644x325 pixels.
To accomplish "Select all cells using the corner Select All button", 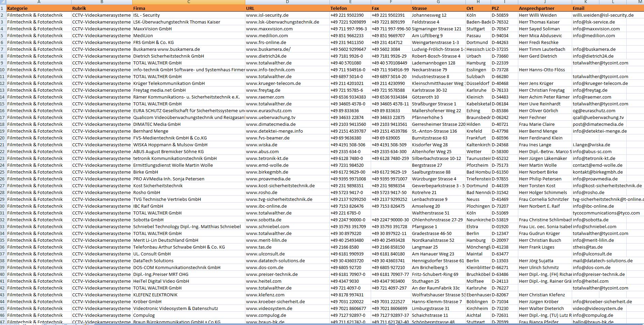I will [x=3, y=3].
